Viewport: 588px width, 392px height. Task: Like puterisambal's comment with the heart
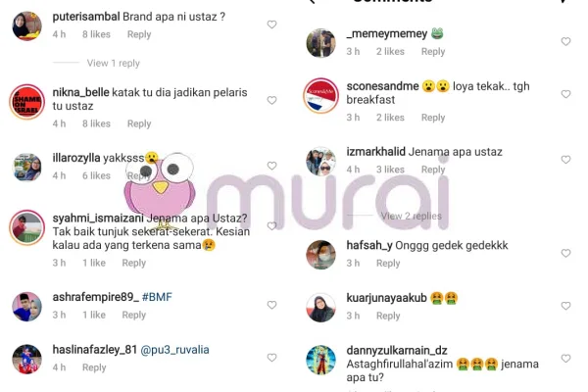[x=271, y=24]
